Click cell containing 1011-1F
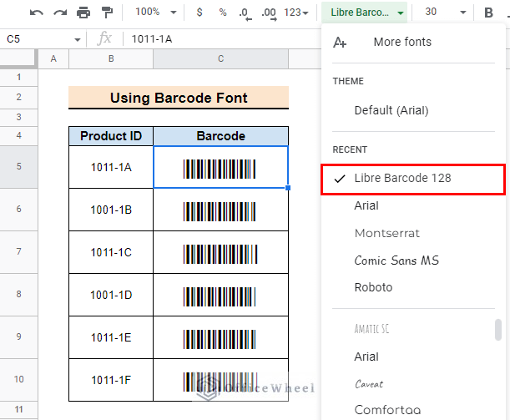This screenshot has height=420, width=510. click(111, 380)
